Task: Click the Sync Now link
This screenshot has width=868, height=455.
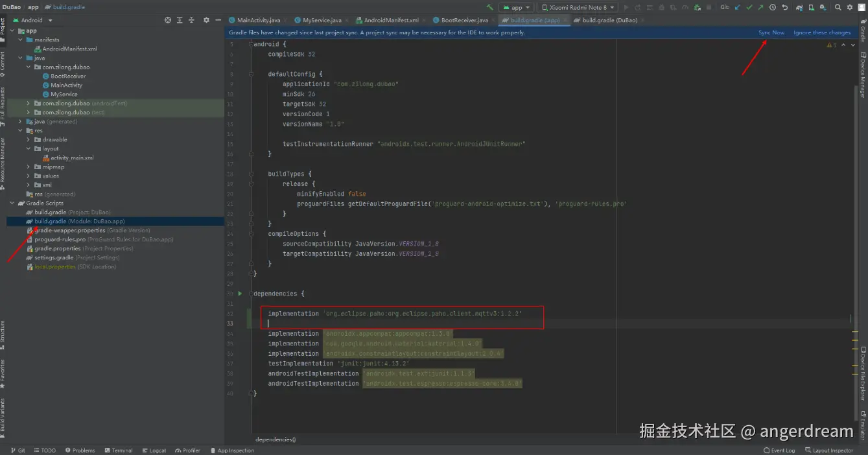Action: tap(771, 32)
